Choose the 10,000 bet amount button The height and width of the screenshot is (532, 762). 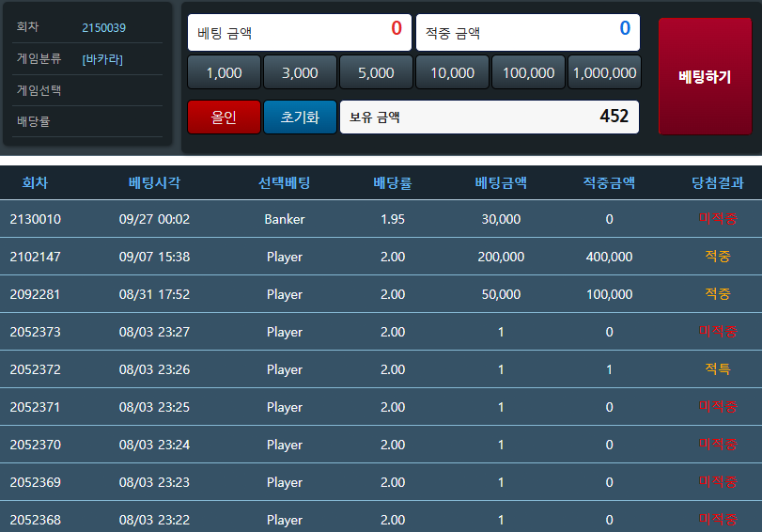click(453, 72)
